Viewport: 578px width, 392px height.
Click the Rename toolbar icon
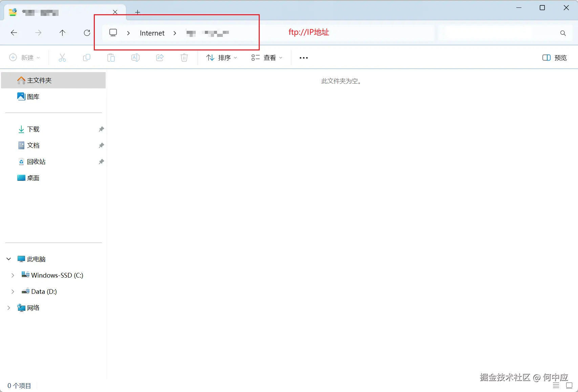point(135,58)
